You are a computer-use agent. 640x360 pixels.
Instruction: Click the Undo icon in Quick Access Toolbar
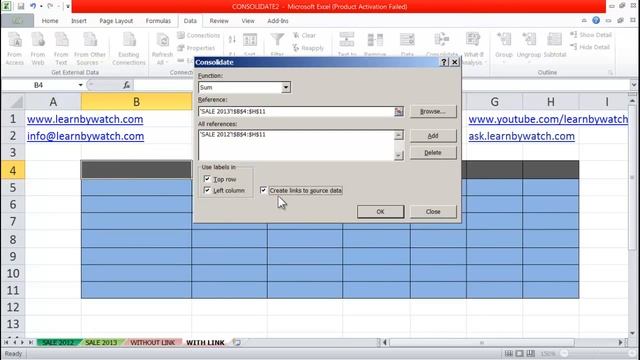click(x=33, y=6)
